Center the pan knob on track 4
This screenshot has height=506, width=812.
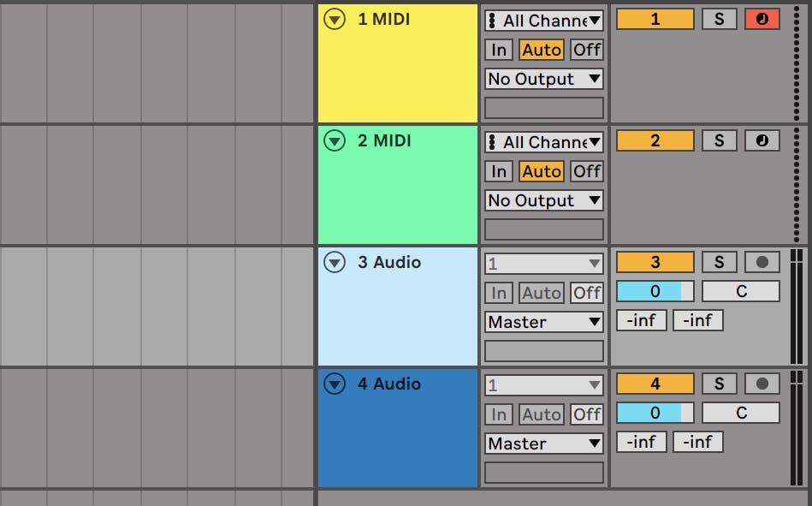click(741, 413)
